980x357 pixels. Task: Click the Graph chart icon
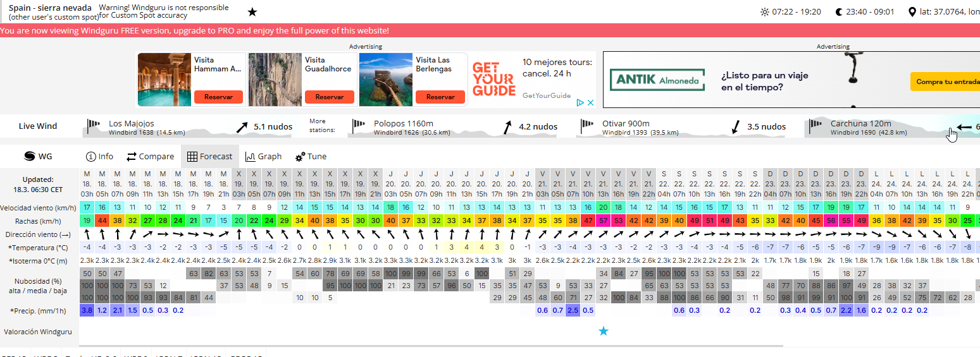click(x=251, y=157)
